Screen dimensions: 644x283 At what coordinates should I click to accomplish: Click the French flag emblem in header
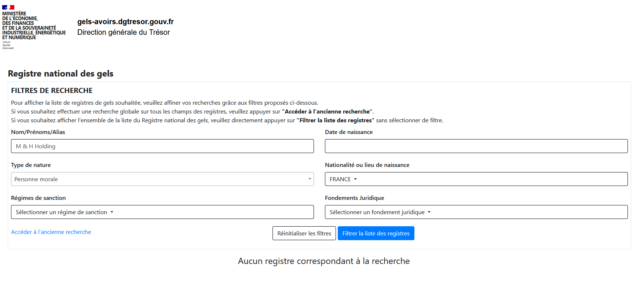point(8,7)
